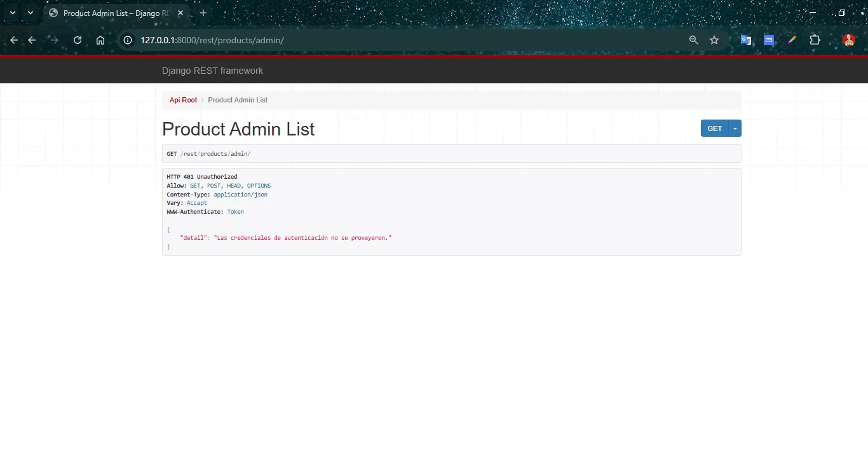Open the Google Translate extension
The image size is (868, 463).
click(746, 40)
